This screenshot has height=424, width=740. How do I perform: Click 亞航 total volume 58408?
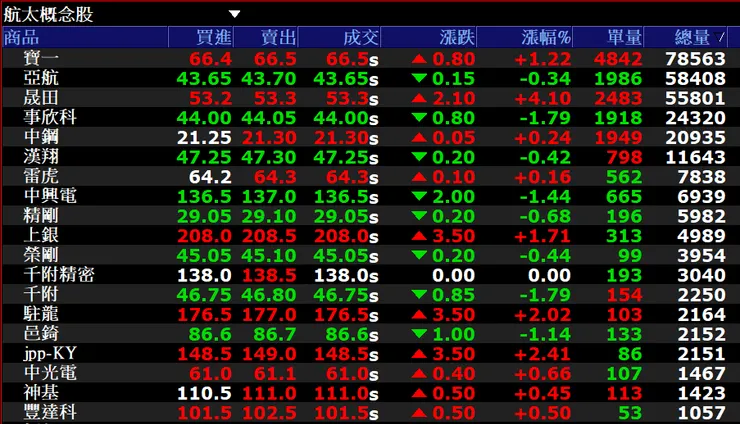click(695, 79)
